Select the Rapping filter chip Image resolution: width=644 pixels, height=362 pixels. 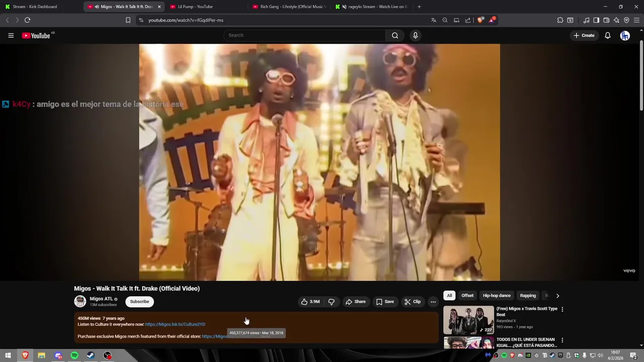[x=528, y=296]
